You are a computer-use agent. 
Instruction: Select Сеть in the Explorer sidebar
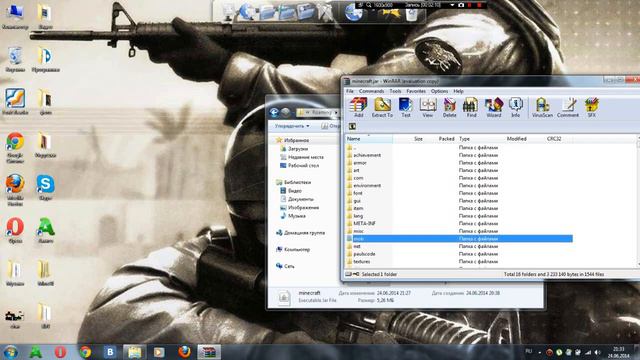289,266
